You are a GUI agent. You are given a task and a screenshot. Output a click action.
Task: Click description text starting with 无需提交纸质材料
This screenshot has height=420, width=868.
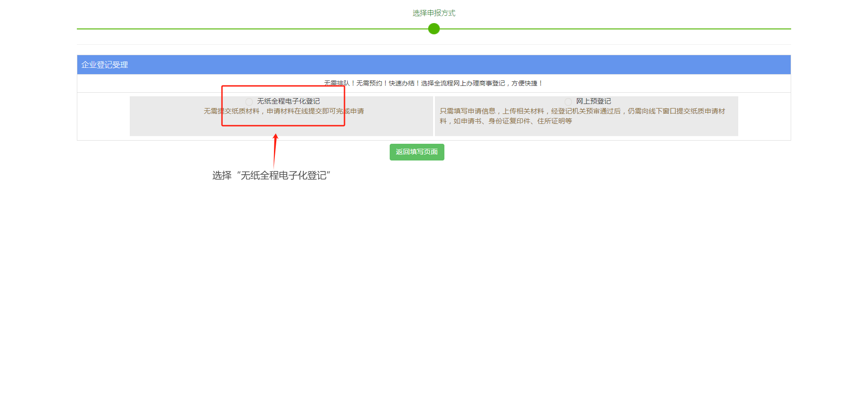click(283, 111)
